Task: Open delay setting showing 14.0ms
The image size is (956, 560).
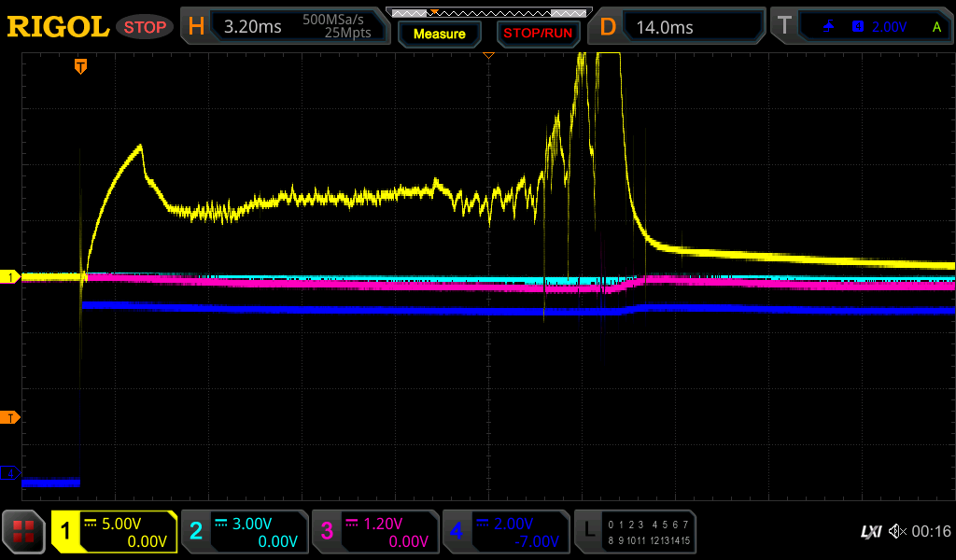Action: click(x=679, y=27)
